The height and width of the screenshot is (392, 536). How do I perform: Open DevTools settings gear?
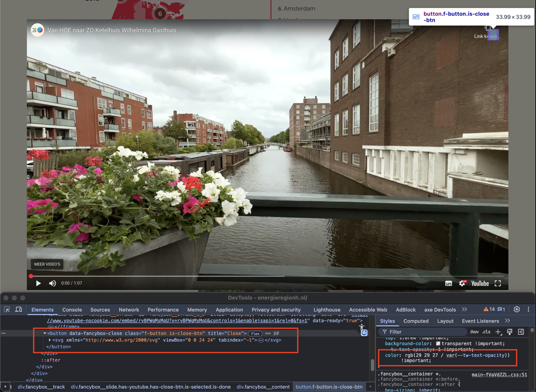click(517, 310)
